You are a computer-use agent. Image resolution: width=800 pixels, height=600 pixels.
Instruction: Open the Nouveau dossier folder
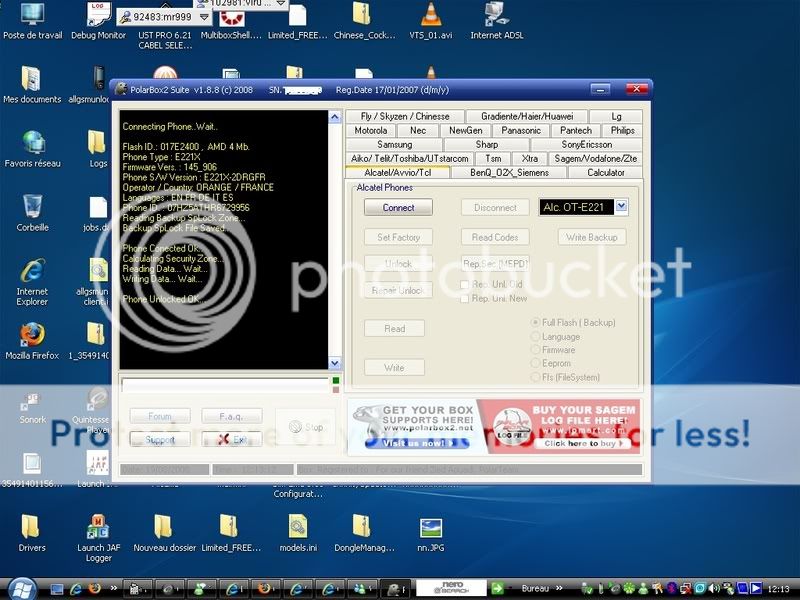point(164,533)
